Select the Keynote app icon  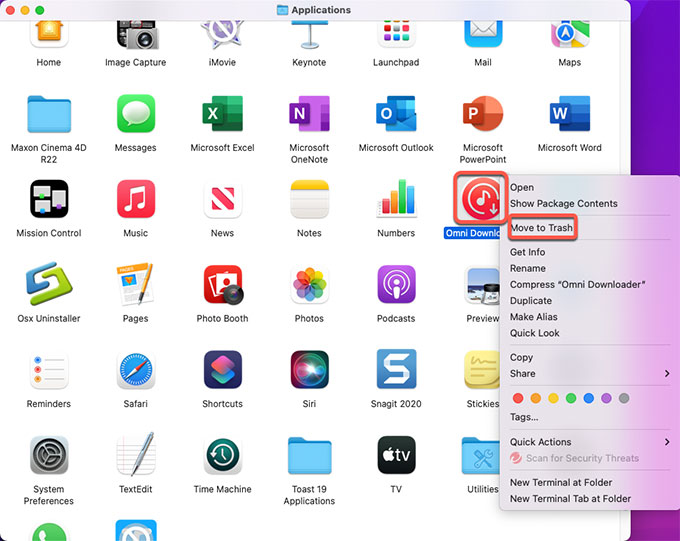click(x=309, y=35)
